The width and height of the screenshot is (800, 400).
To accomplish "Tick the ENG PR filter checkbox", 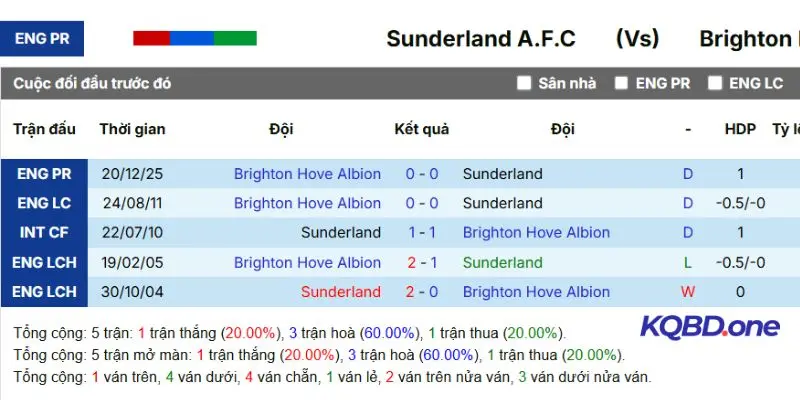I will click(x=621, y=83).
